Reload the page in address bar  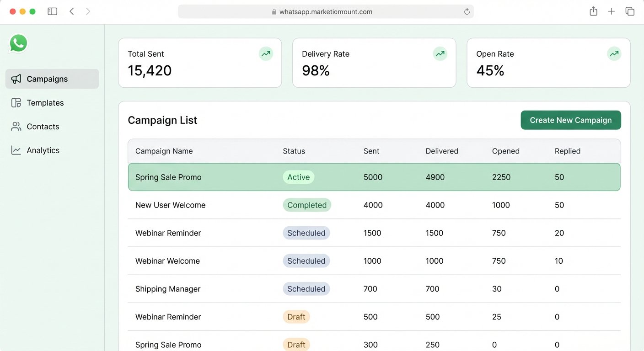click(467, 12)
